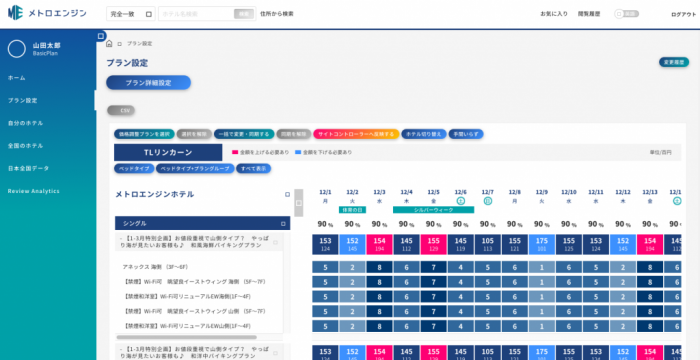
Task: Select the アネックス 海側 (3F~6F) room row label
Action: tap(155, 267)
